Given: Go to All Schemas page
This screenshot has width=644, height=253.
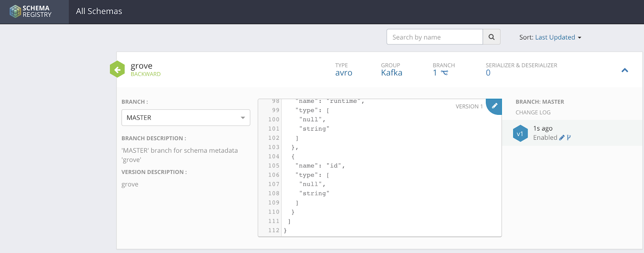Looking at the screenshot, I should [x=99, y=11].
